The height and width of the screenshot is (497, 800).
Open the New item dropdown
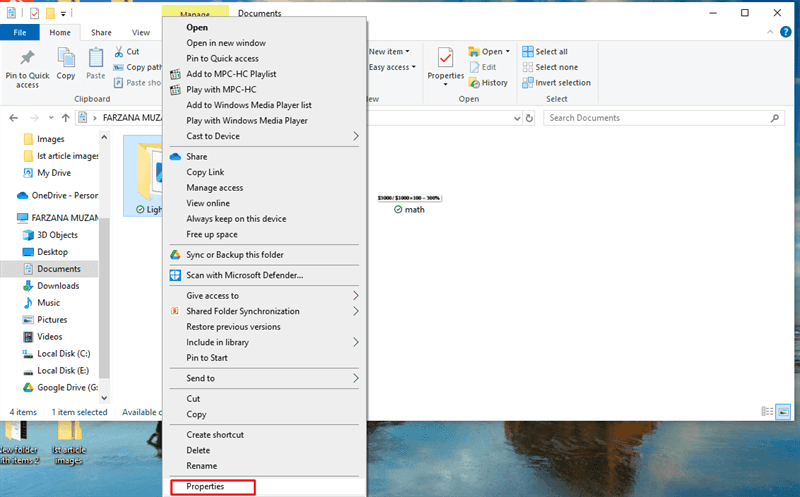[x=389, y=52]
